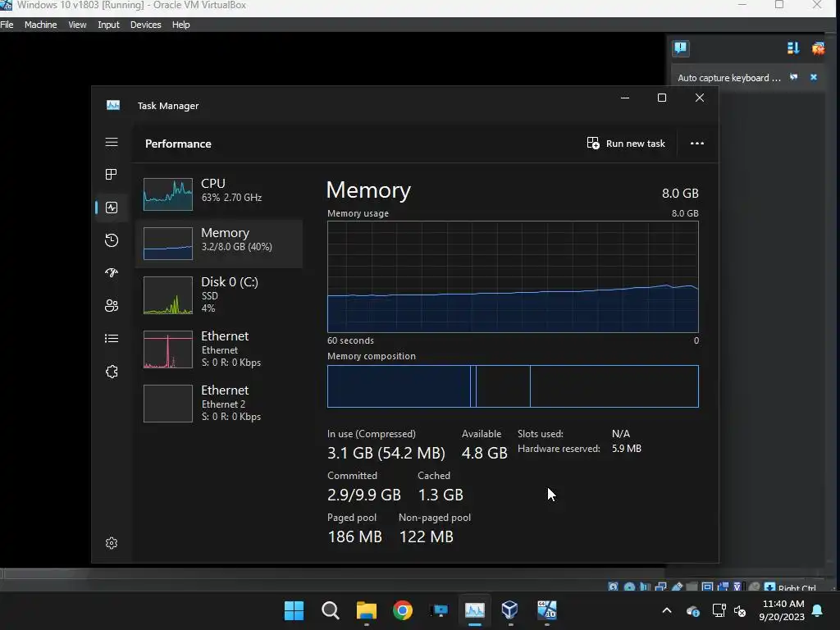This screenshot has height=630, width=840.
Task: Click the In use 3.1 GB (54.2 MB) value
Action: coord(386,453)
